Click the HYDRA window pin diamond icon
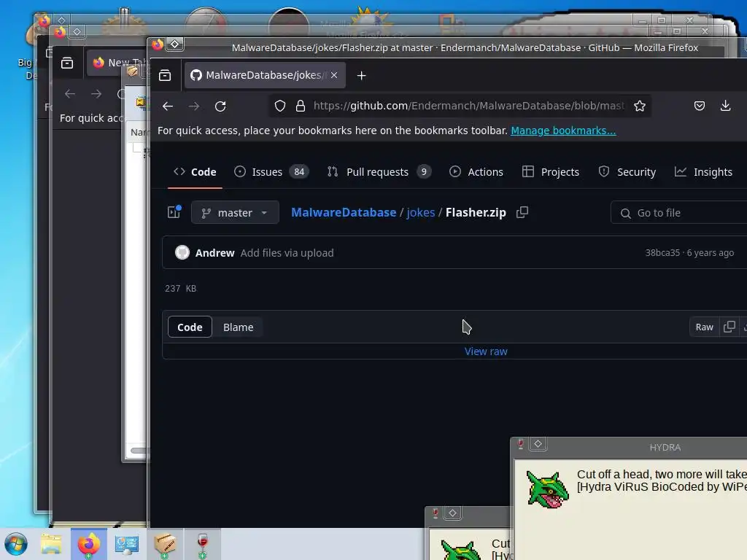 (x=538, y=444)
